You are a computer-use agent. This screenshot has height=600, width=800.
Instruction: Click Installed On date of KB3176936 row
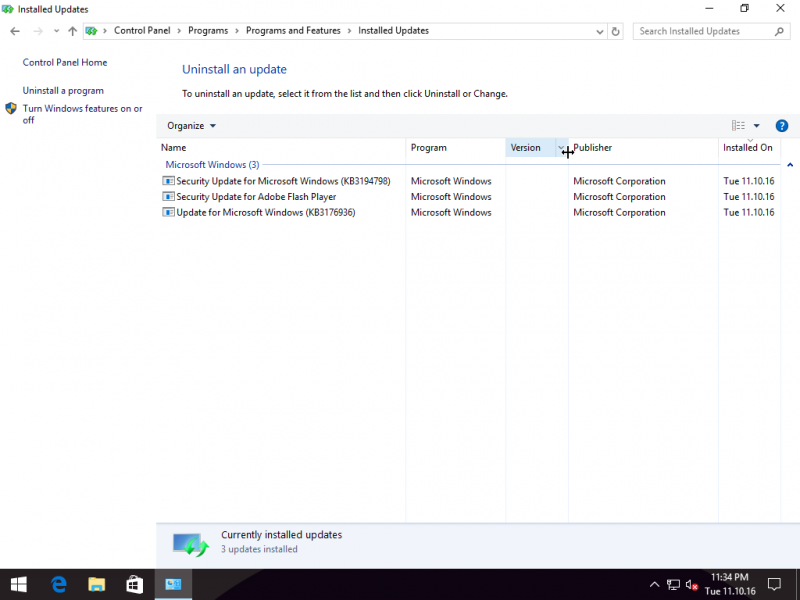point(748,212)
